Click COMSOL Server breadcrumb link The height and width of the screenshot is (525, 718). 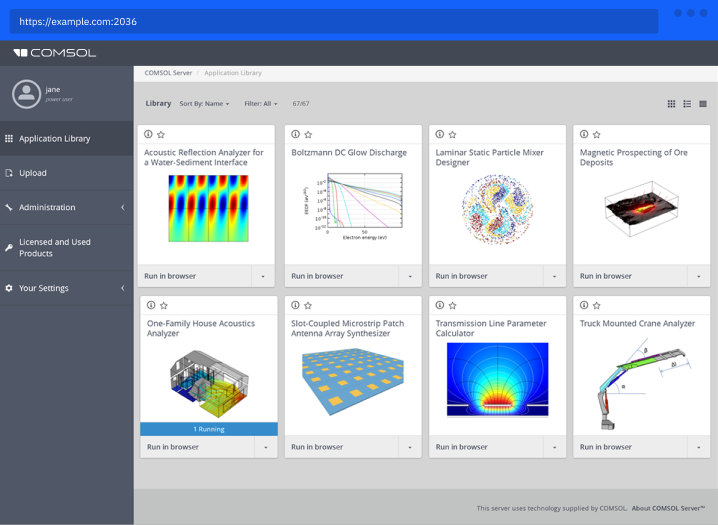168,73
